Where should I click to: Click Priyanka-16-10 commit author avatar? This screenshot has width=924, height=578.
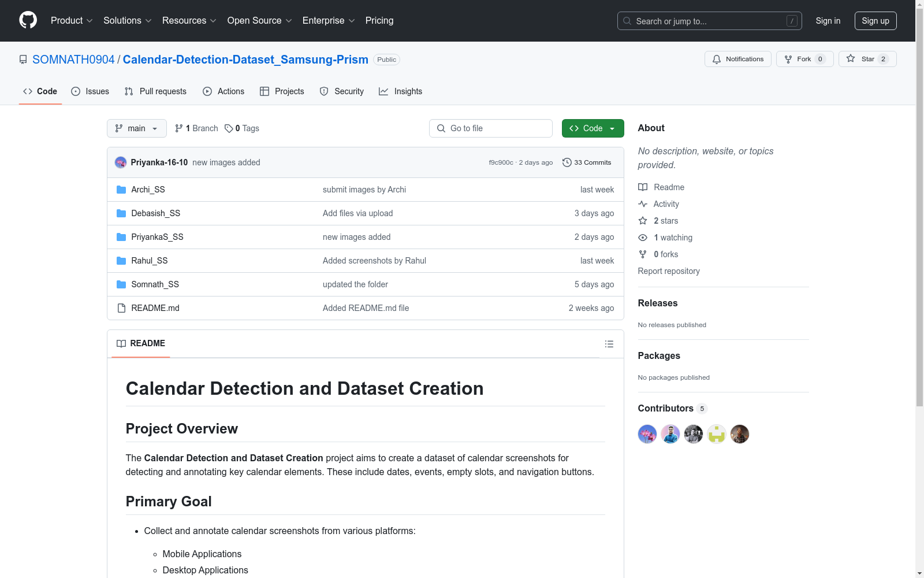point(121,162)
